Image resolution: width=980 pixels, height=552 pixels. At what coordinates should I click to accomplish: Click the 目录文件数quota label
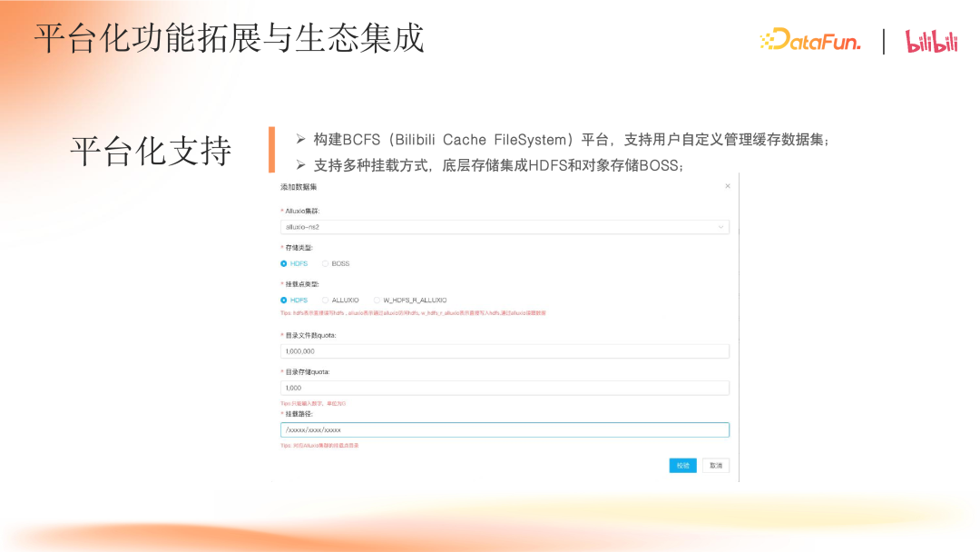(309, 335)
